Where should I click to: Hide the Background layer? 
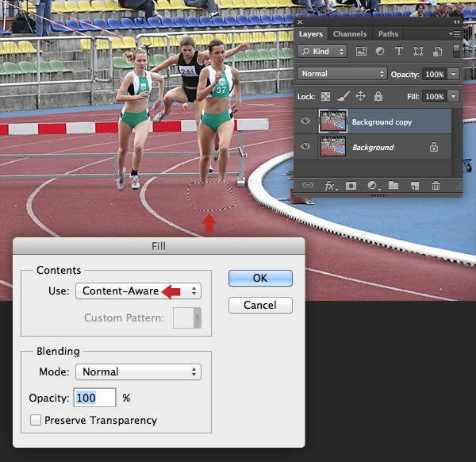[x=305, y=146]
